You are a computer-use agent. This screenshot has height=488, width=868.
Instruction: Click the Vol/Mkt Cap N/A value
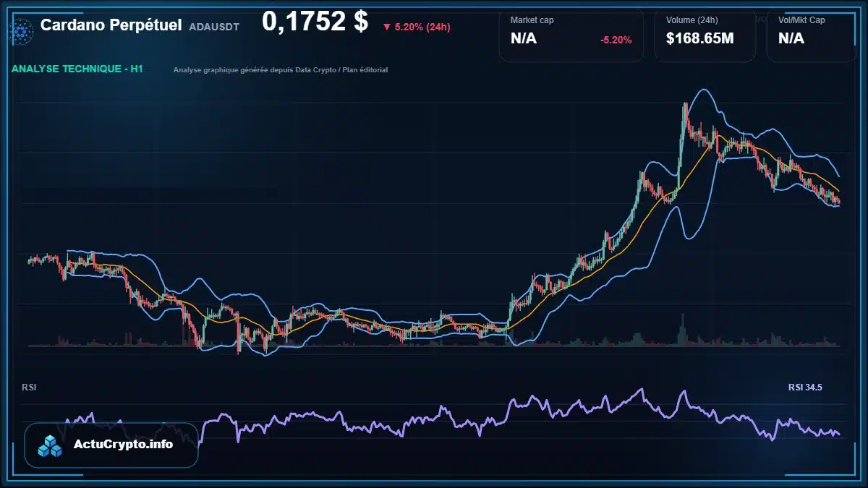point(791,39)
